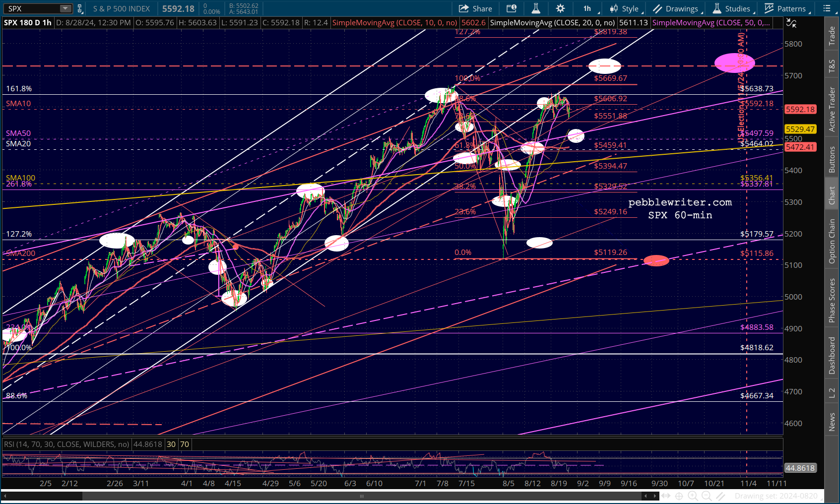The height and width of the screenshot is (504, 840).
Task: Zoom in with the magnifier plus icon
Action: pos(693,496)
